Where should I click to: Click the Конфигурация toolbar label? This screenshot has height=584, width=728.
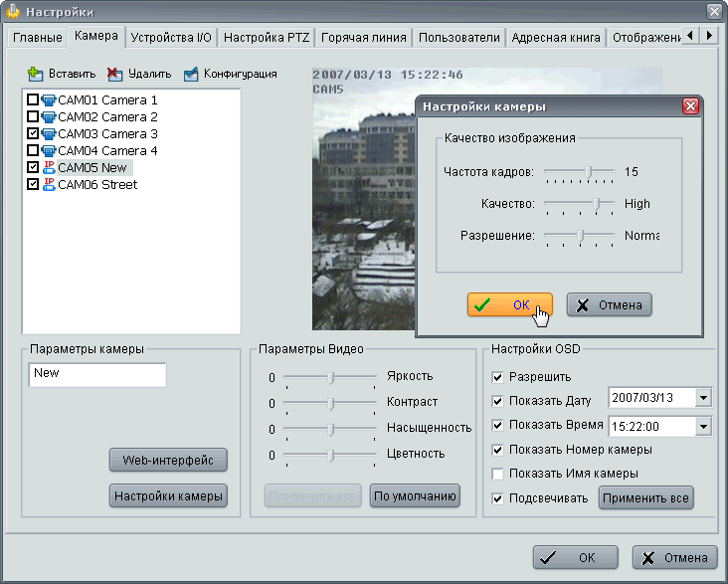point(240,74)
